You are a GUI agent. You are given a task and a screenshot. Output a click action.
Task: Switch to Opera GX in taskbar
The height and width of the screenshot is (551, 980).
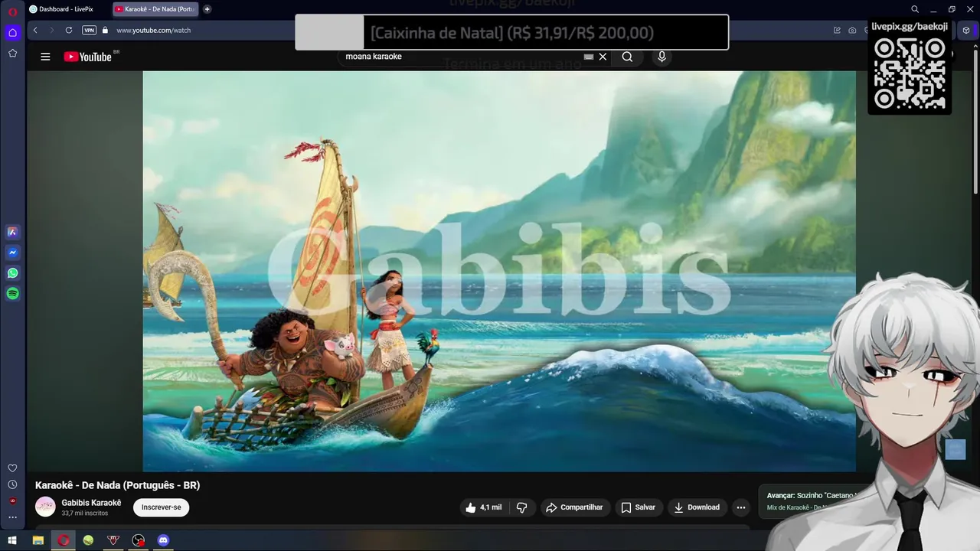[x=63, y=540]
